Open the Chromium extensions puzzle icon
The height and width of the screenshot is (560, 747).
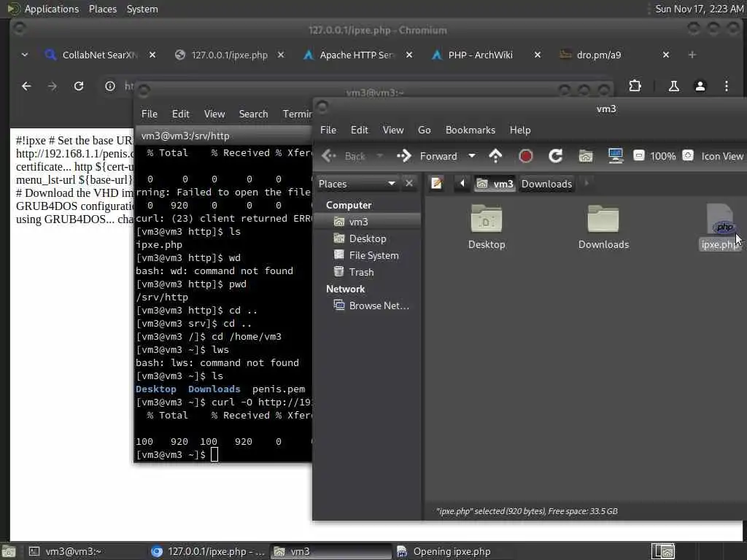(x=635, y=86)
